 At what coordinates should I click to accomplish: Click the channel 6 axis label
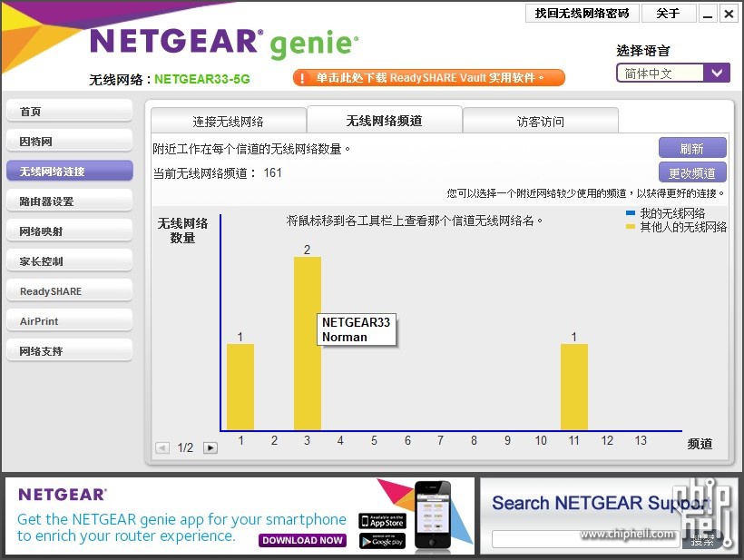click(x=407, y=440)
